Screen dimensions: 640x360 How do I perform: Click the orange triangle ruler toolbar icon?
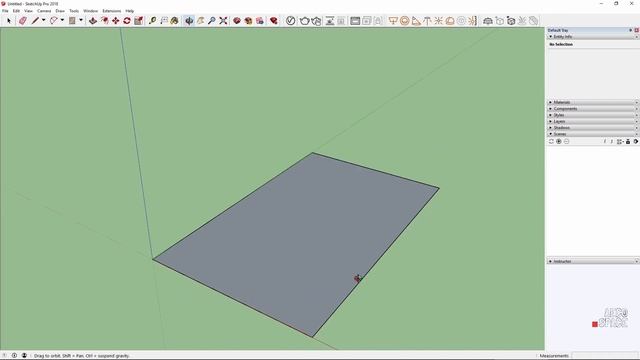click(x=416, y=20)
